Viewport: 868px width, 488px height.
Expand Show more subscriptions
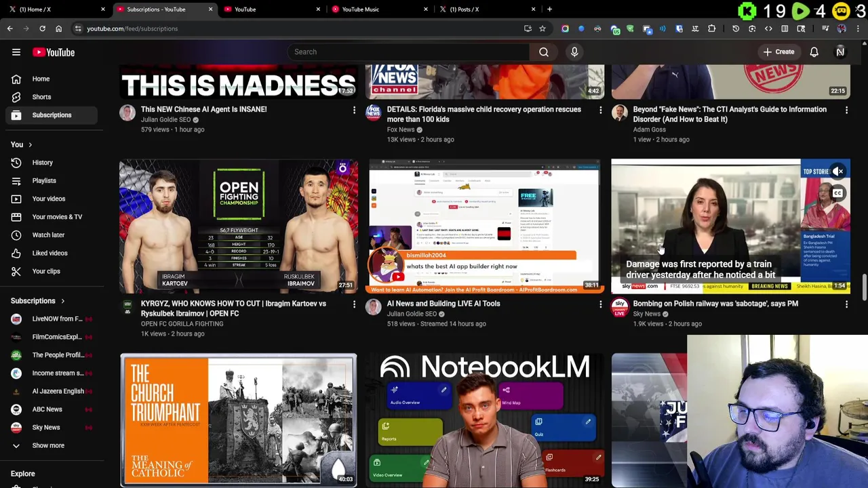(x=52, y=445)
